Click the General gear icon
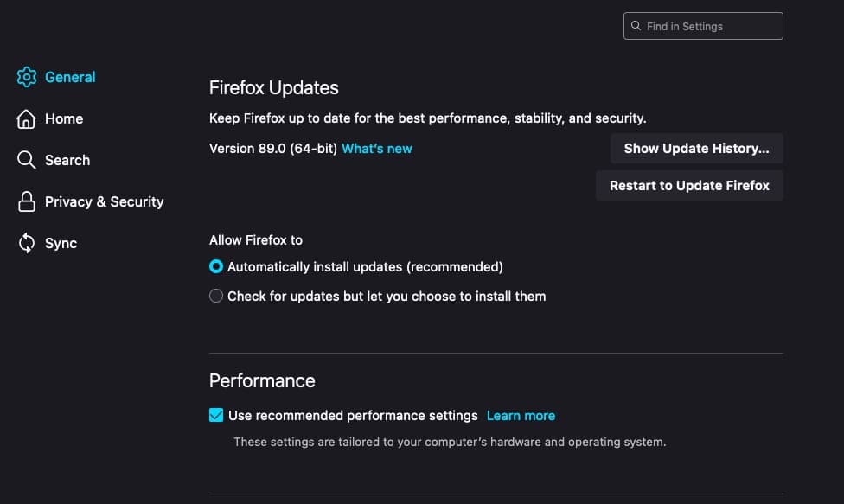844x504 pixels. 27,77
